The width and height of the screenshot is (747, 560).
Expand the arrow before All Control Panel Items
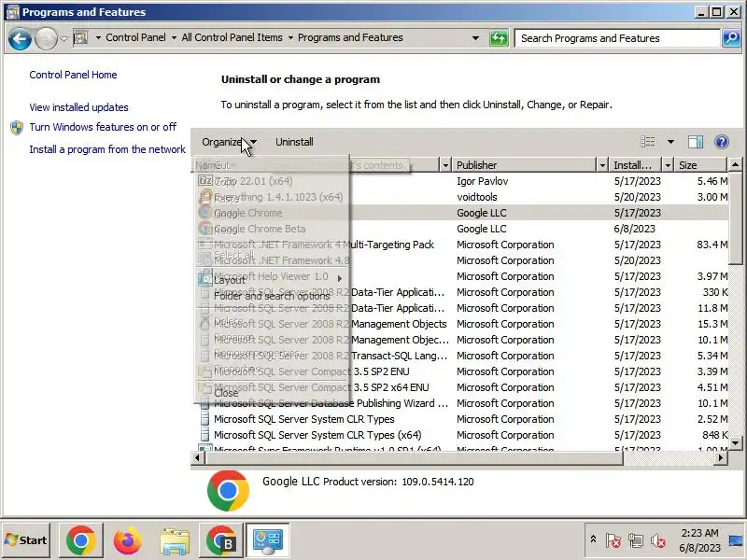tap(174, 37)
